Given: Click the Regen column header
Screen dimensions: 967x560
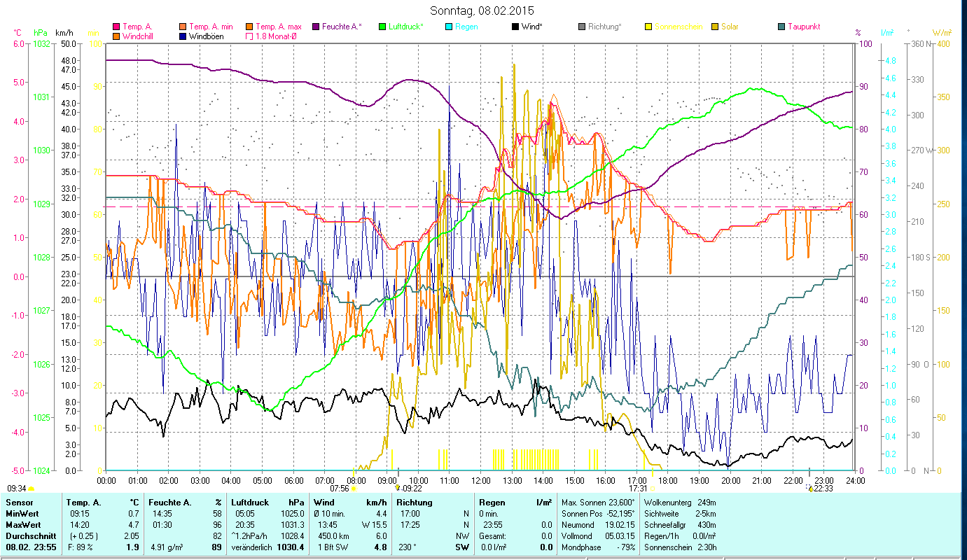Looking at the screenshot, I should pos(492,503).
